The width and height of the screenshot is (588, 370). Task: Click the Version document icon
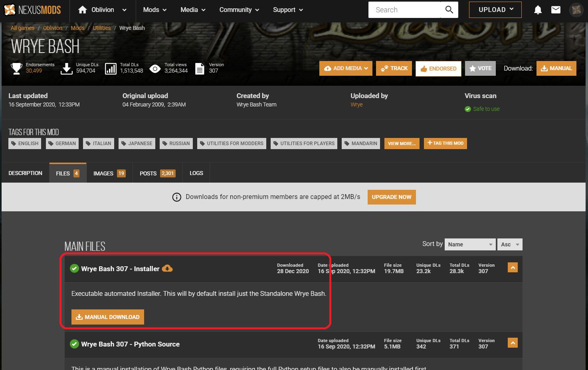pyautogui.click(x=200, y=69)
